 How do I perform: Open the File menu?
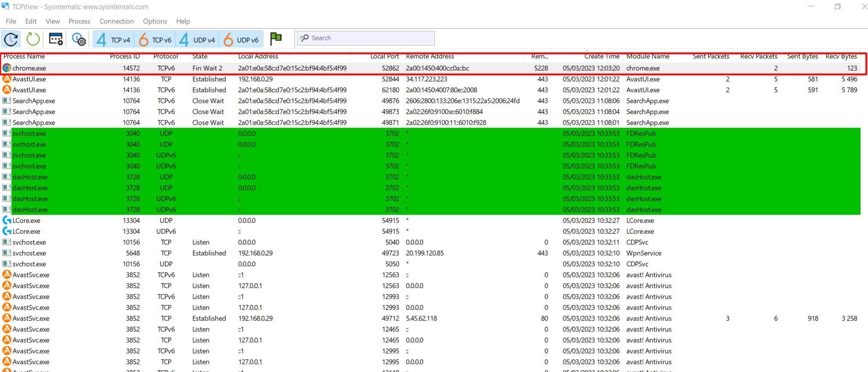pyautogui.click(x=11, y=21)
